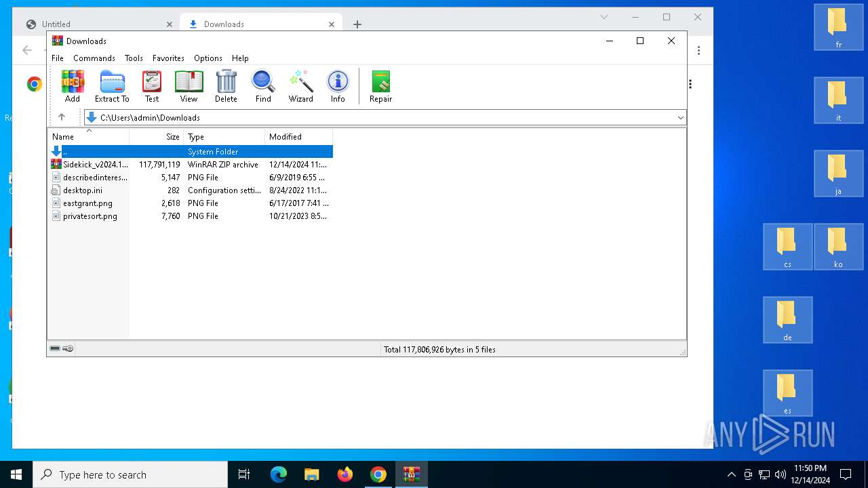Open notification center icon

(846, 474)
